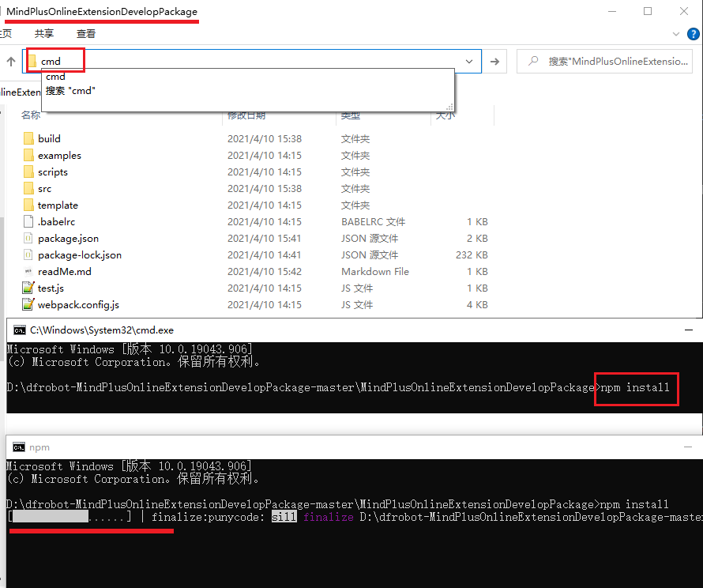Click the package-lock.json file icon
703x588 pixels.
(28, 254)
